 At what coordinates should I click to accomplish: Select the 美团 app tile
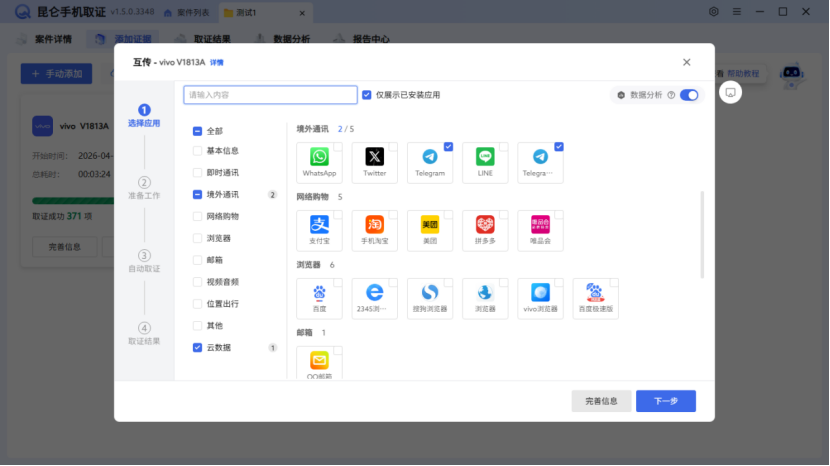click(430, 230)
